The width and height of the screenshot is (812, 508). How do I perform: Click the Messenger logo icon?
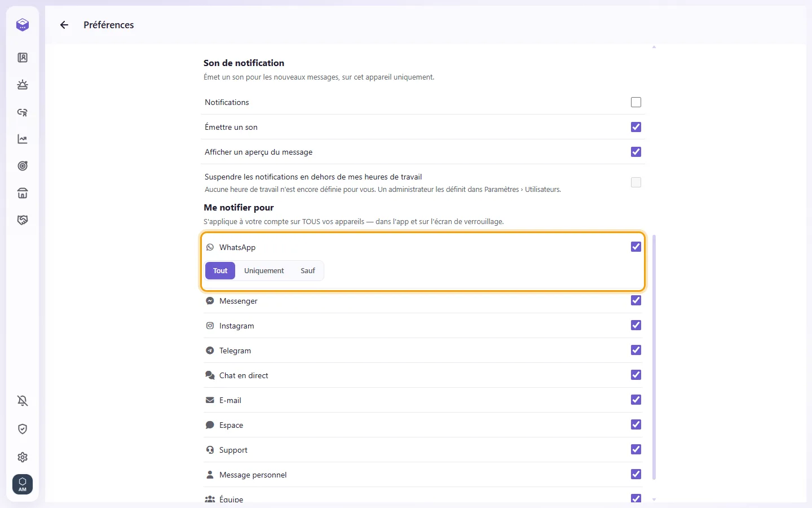(x=210, y=301)
